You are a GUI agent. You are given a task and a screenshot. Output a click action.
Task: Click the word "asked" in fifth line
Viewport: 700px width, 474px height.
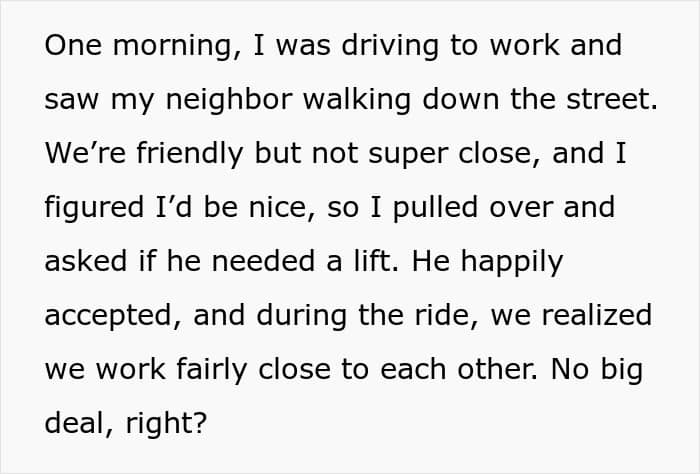(86, 261)
